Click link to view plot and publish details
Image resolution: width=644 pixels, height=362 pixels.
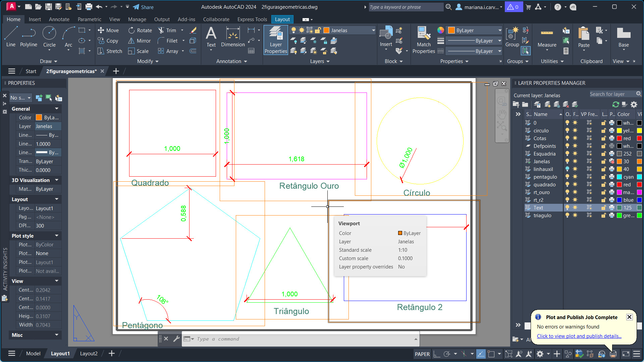[579, 336]
